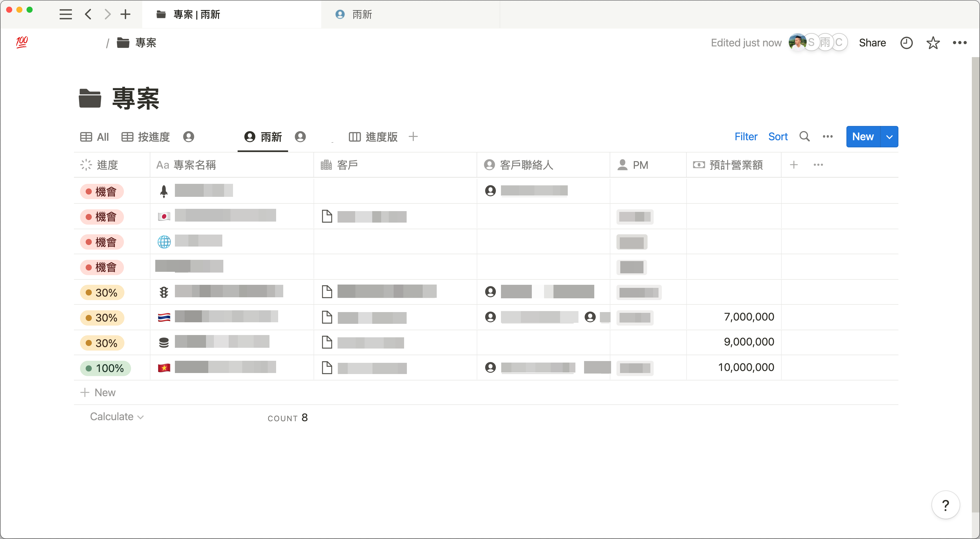Click the first 30% status tag
This screenshot has height=539, width=980.
(x=102, y=292)
